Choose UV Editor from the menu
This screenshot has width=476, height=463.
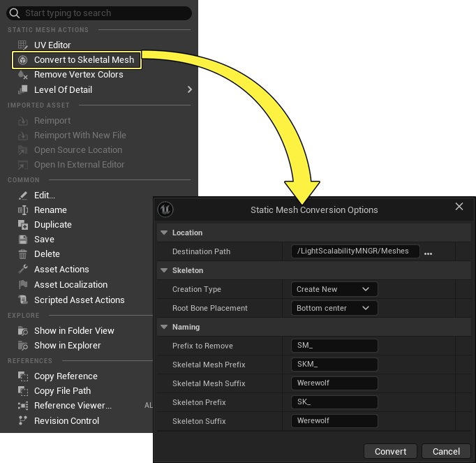(52, 45)
